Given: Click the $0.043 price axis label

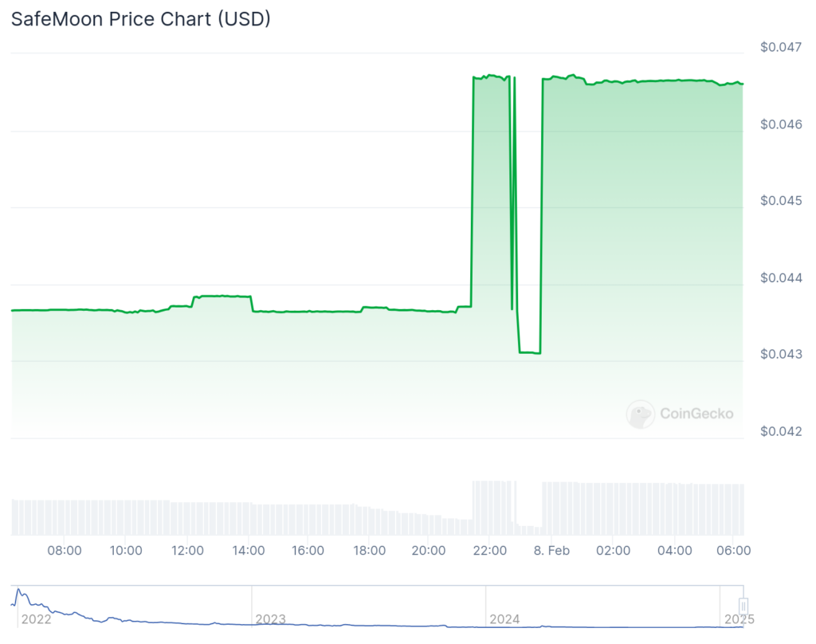Looking at the screenshot, I should [x=781, y=354].
